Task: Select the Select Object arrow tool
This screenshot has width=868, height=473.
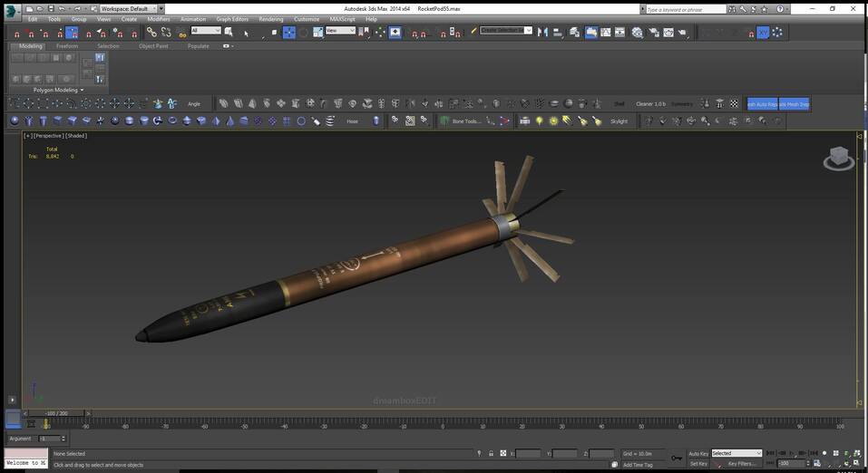Action: pos(246,33)
